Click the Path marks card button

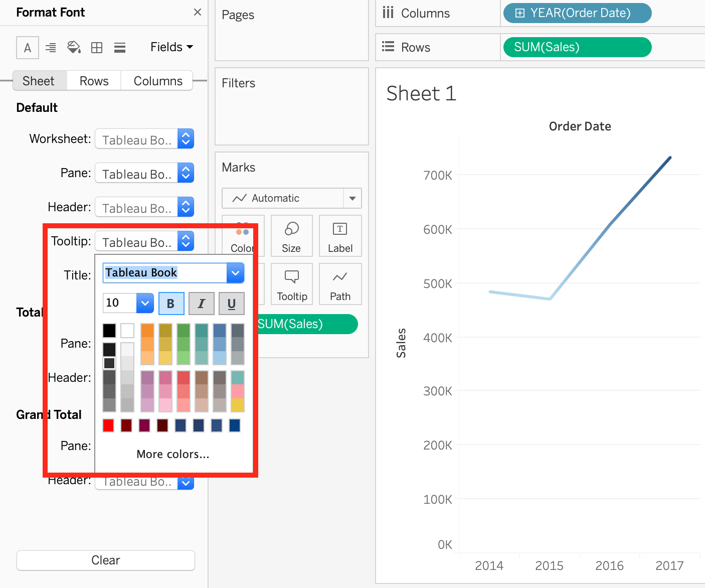pos(340,284)
